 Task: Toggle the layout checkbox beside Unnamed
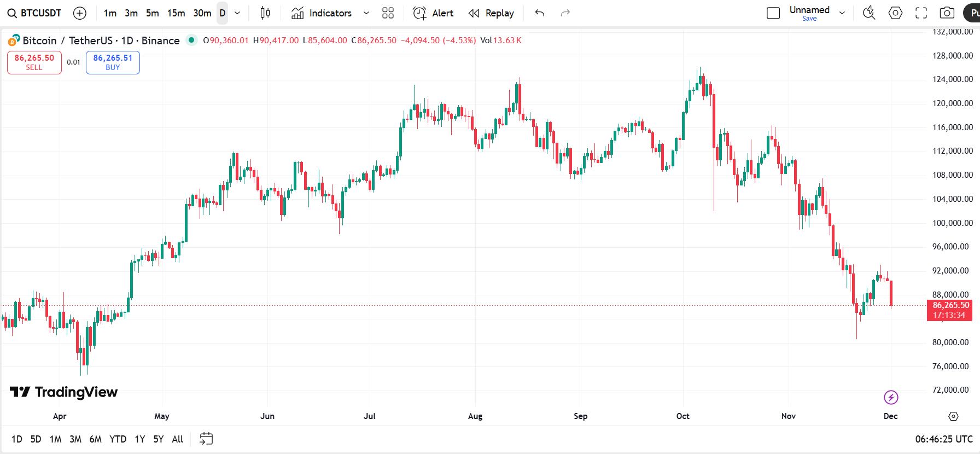pyautogui.click(x=773, y=13)
